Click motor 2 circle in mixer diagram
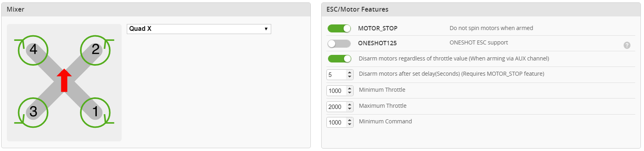 (x=95, y=50)
